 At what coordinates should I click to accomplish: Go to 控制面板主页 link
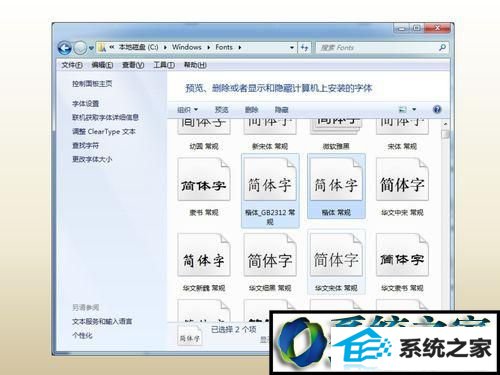click(x=92, y=83)
